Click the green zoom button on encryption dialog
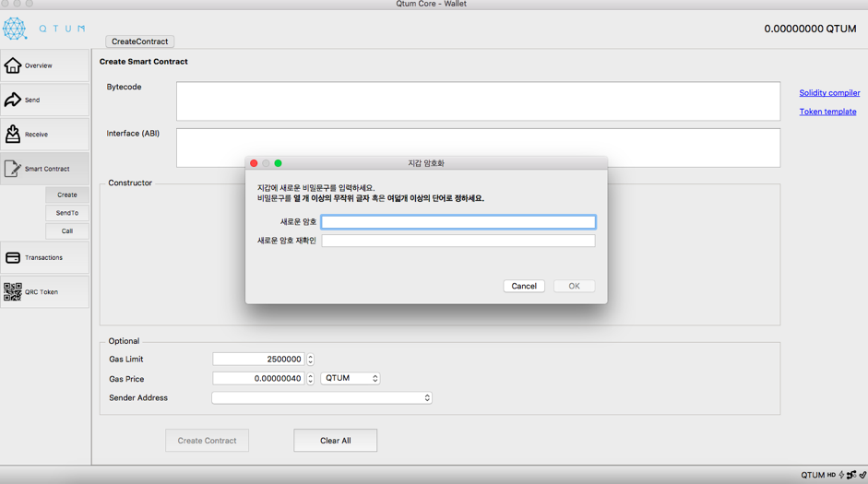The image size is (868, 484). (278, 163)
